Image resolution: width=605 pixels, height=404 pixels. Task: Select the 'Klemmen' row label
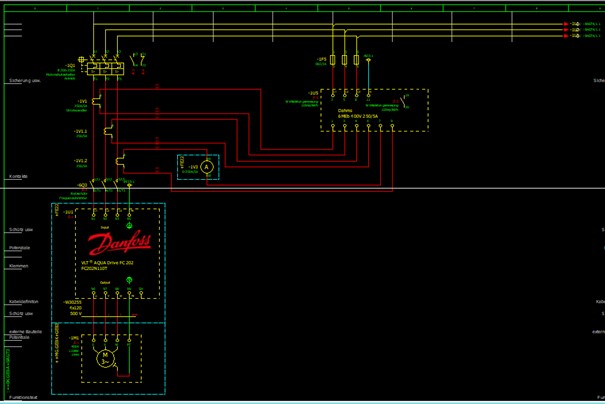pyautogui.click(x=19, y=266)
